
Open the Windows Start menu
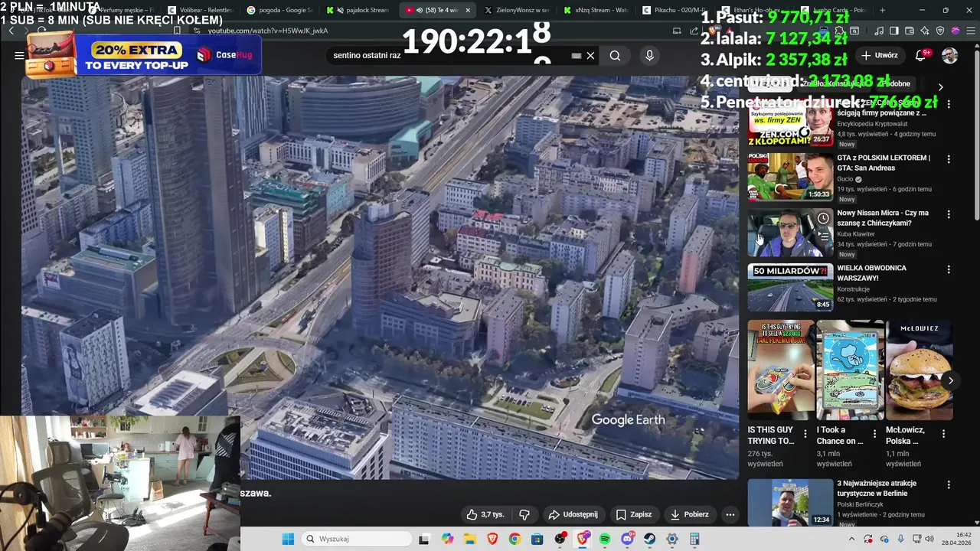(288, 539)
